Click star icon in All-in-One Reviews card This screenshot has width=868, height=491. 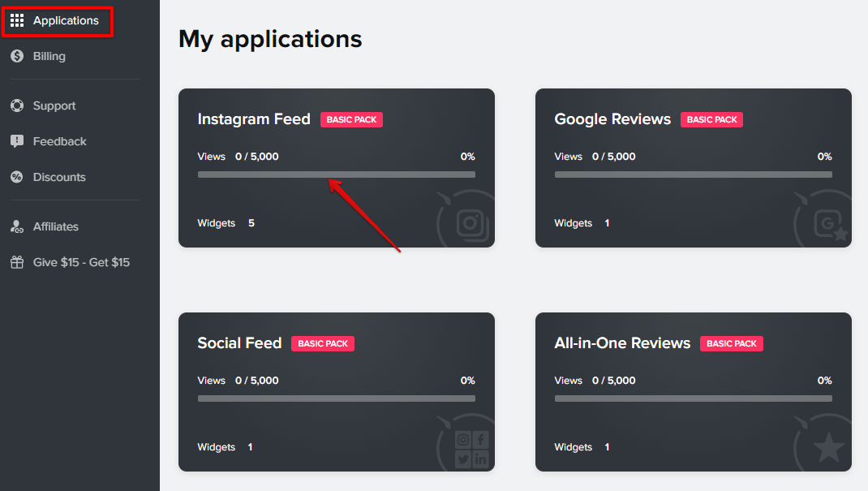tap(829, 447)
